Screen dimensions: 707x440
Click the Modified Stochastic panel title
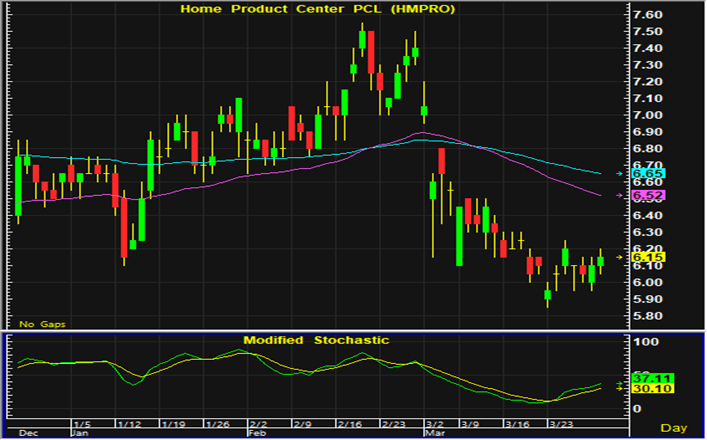[315, 340]
